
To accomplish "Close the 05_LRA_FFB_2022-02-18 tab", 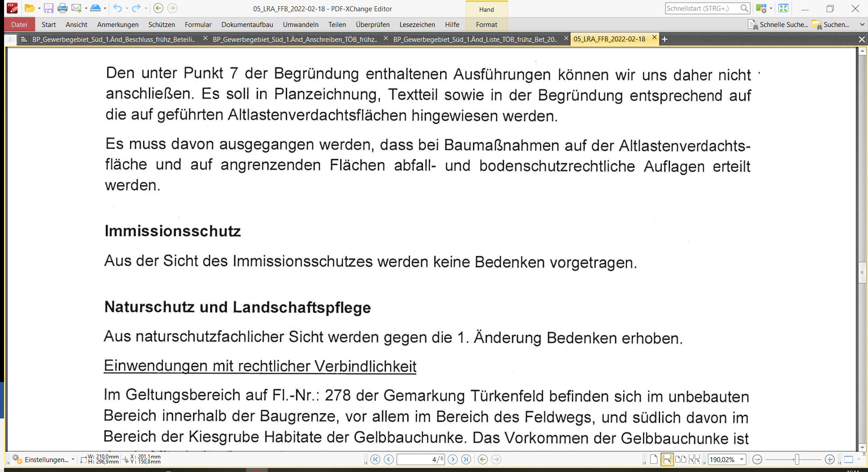I will tap(654, 37).
